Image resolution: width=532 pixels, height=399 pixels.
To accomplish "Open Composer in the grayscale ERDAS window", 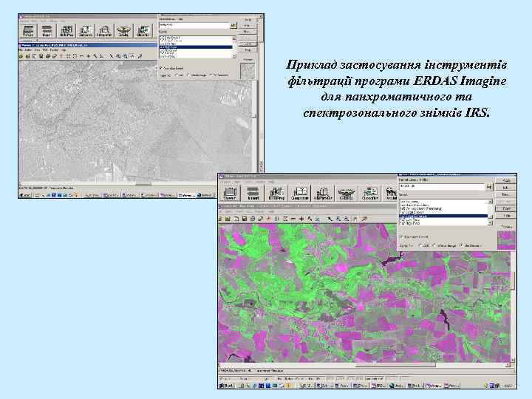I will 86,30.
